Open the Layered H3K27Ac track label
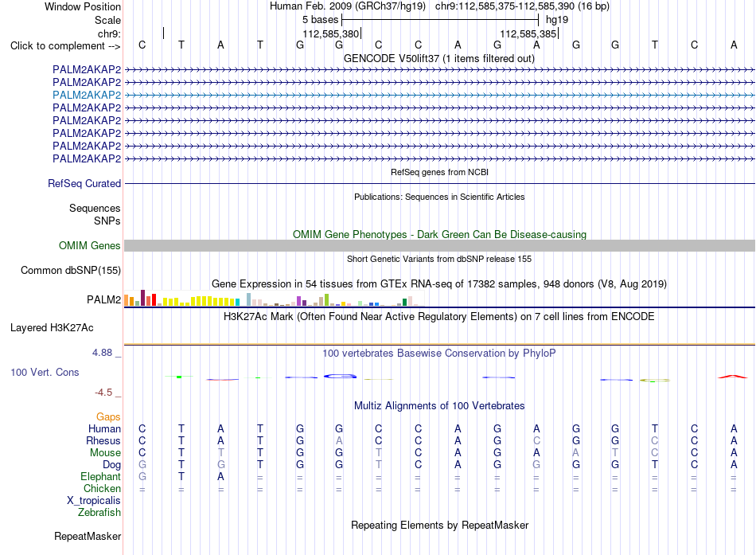 (52, 328)
